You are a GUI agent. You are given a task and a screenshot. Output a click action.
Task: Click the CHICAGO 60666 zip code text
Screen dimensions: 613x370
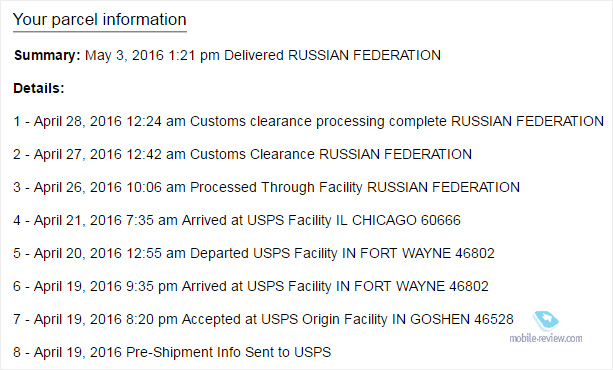pyautogui.click(x=406, y=220)
